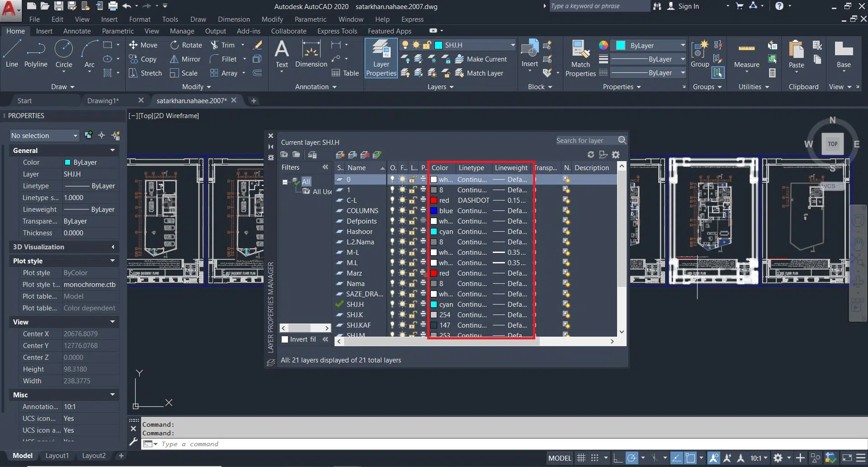Refresh the layer list in manager

click(591, 155)
